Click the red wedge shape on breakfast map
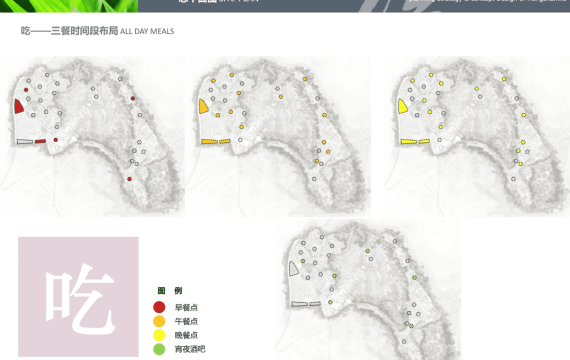 [x=19, y=106]
